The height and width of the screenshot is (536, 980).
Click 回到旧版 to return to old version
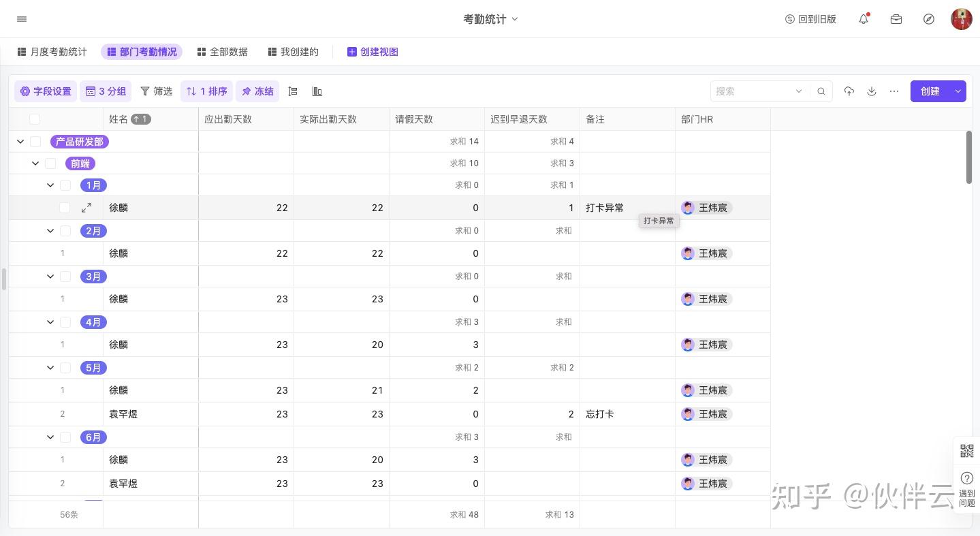(x=810, y=19)
